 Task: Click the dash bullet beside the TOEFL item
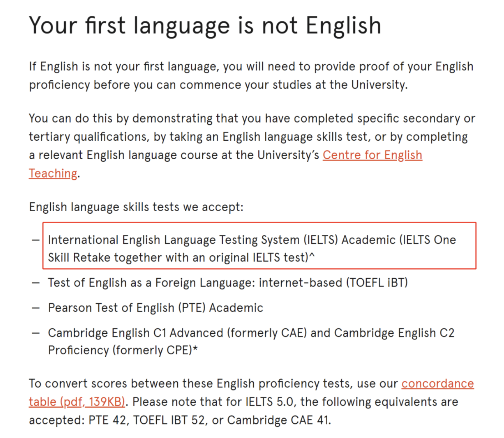pos(35,283)
